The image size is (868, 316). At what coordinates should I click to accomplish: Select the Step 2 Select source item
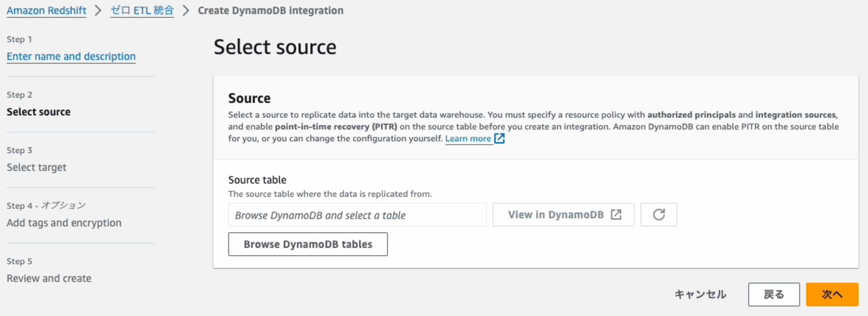[39, 112]
